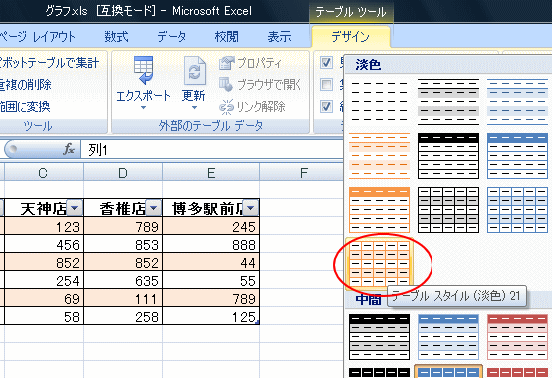Open the 天神店 column filter dropdown
The width and height of the screenshot is (552, 378).
pos(75,208)
